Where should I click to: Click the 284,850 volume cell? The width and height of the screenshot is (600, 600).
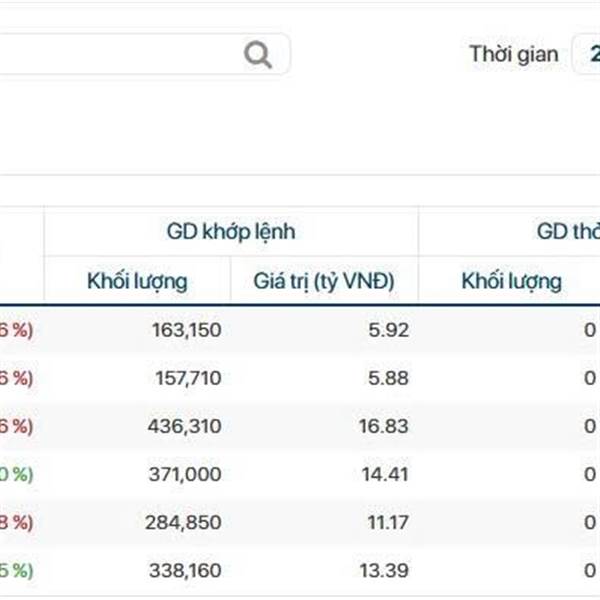188,522
